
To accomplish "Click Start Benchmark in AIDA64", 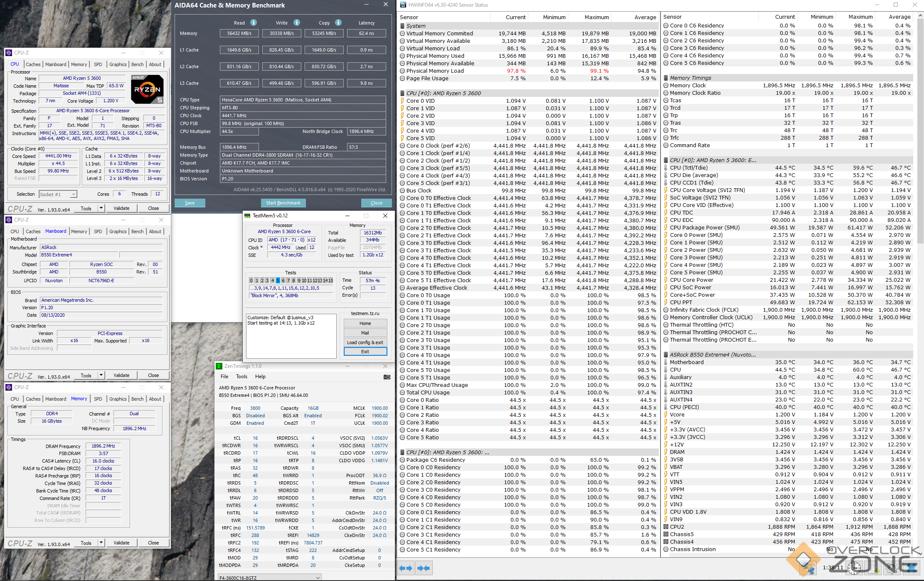I will coord(283,203).
